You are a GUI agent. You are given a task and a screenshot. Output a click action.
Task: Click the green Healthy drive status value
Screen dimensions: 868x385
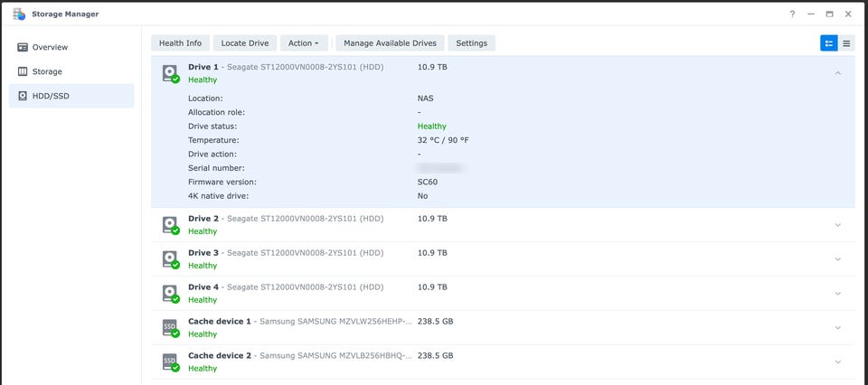[432, 127]
